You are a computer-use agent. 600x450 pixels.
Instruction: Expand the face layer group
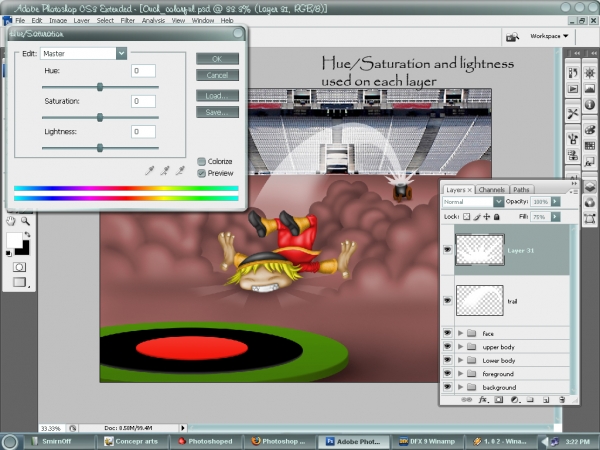click(460, 333)
